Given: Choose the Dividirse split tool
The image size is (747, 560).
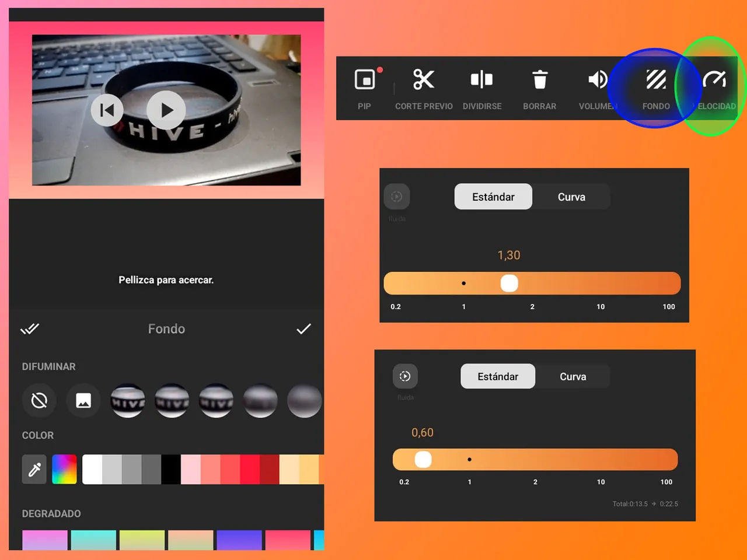Looking at the screenshot, I should (x=482, y=89).
